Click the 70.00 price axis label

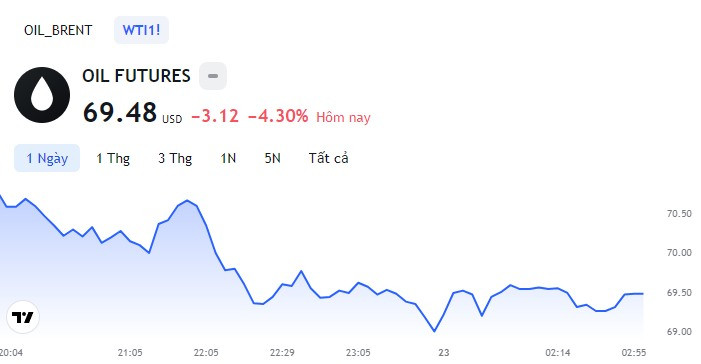tap(679, 253)
